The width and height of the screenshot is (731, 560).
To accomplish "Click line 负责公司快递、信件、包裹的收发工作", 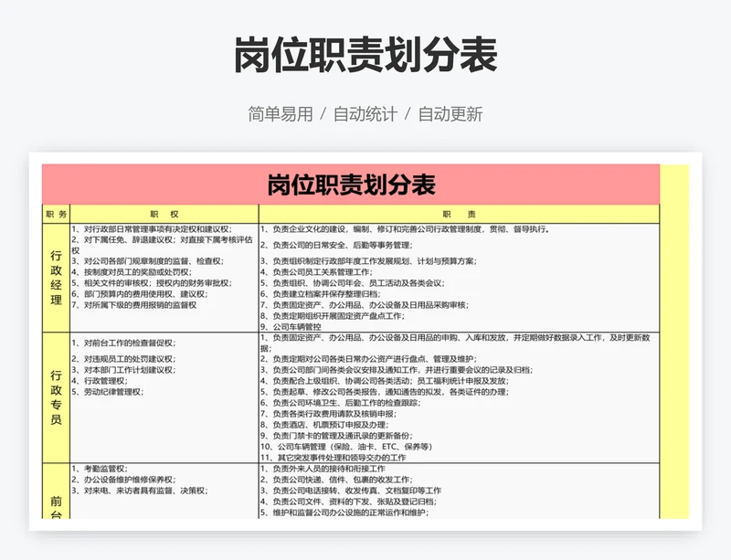I will [x=336, y=480].
